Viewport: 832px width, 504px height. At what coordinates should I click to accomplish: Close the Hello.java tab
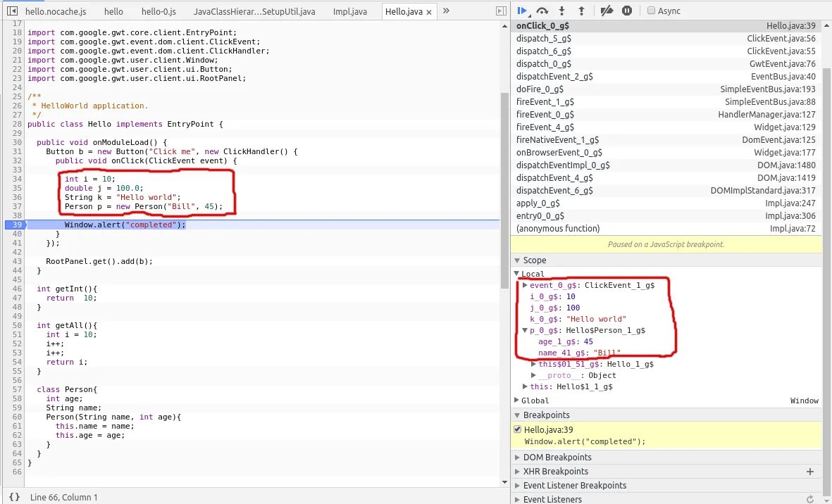click(x=429, y=12)
